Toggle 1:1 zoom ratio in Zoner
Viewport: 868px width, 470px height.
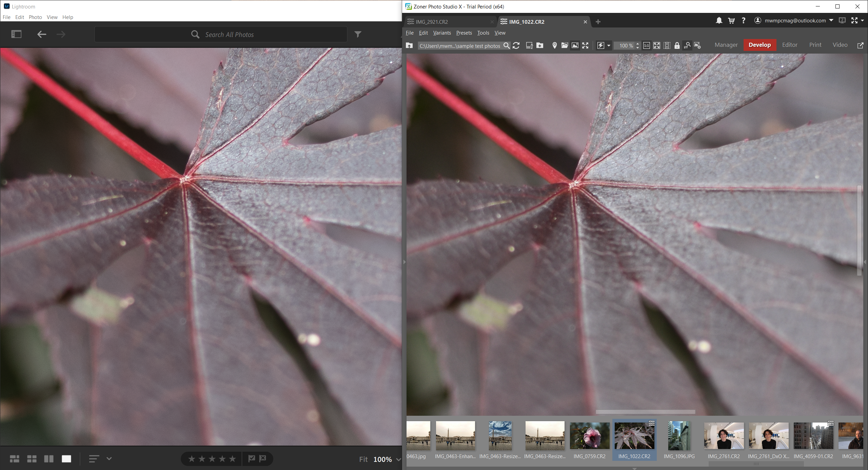pyautogui.click(x=647, y=45)
